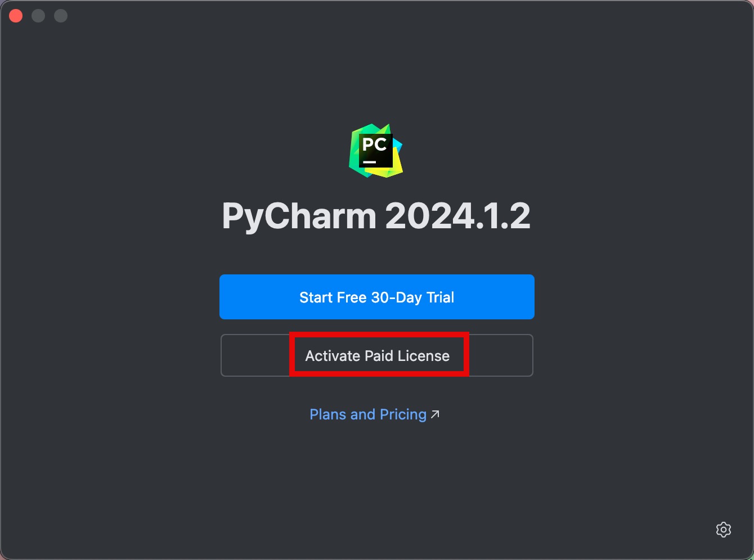Close the PyCharm licensing window
The height and width of the screenshot is (560, 754).
point(16,16)
